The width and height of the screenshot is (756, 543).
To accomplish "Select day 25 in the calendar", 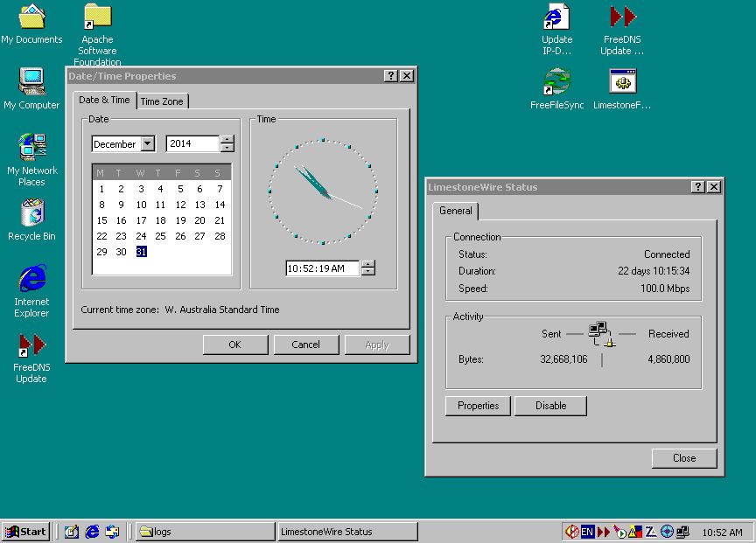I will point(160,236).
